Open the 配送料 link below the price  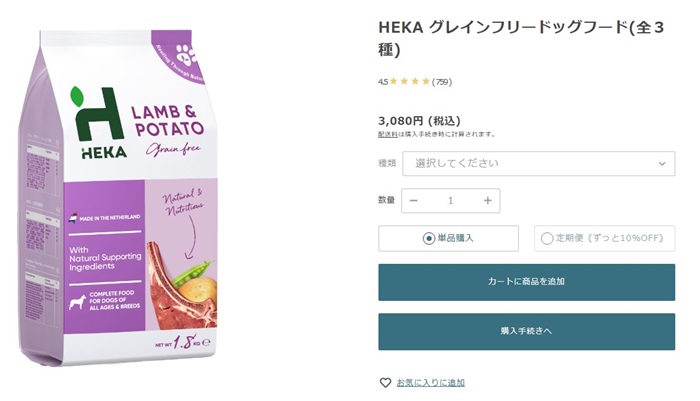[x=387, y=134]
